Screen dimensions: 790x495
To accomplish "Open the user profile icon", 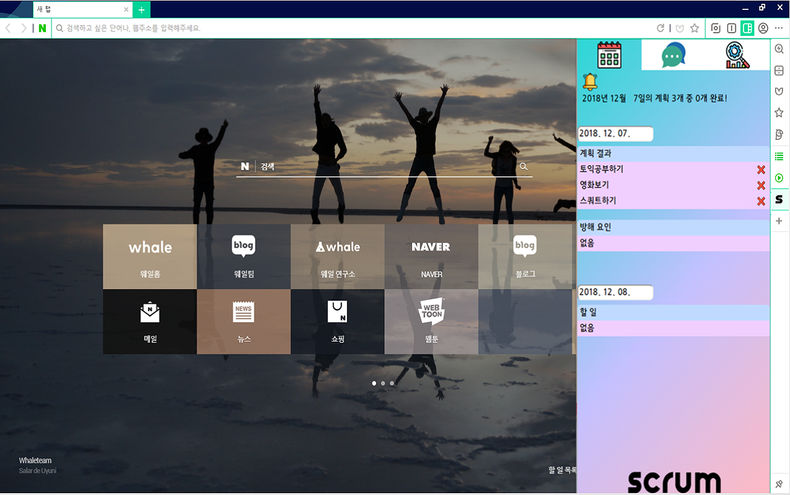I will (763, 28).
